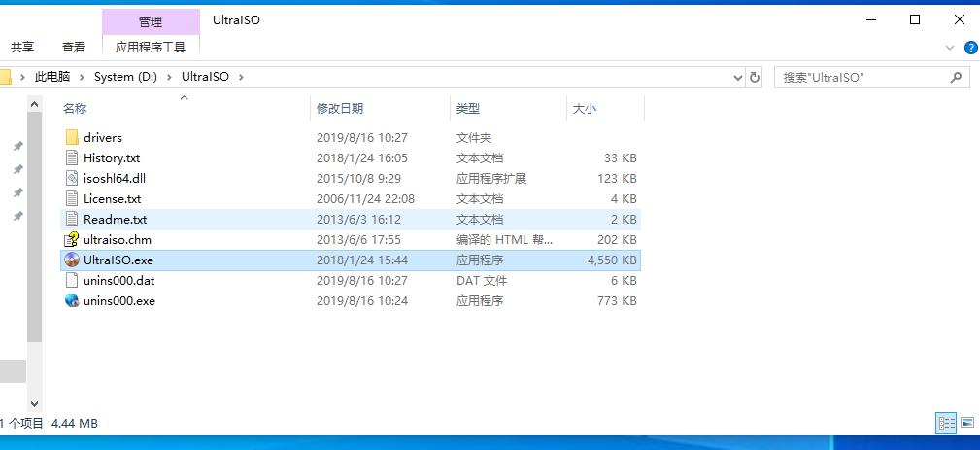Image resolution: width=980 pixels, height=450 pixels.
Task: Sort files by 名称 column header
Action: point(75,109)
